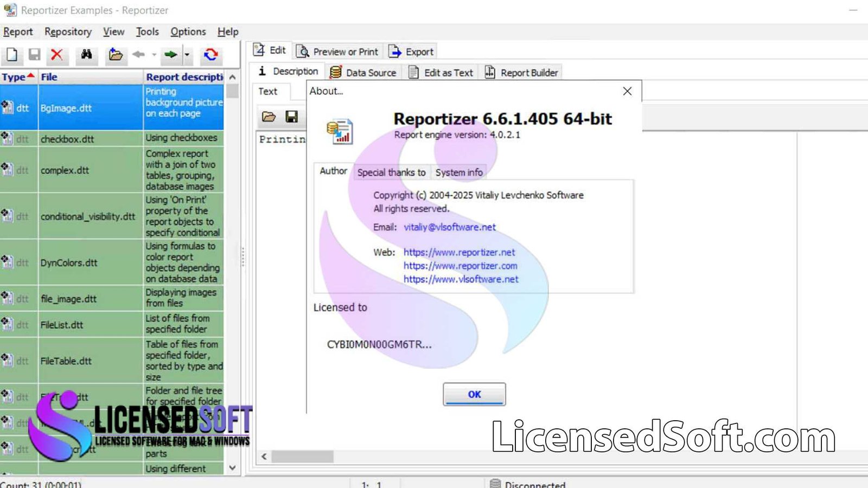Open the Find tool using the binoculars icon
Image resolution: width=868 pixels, height=488 pixels.
[x=86, y=55]
